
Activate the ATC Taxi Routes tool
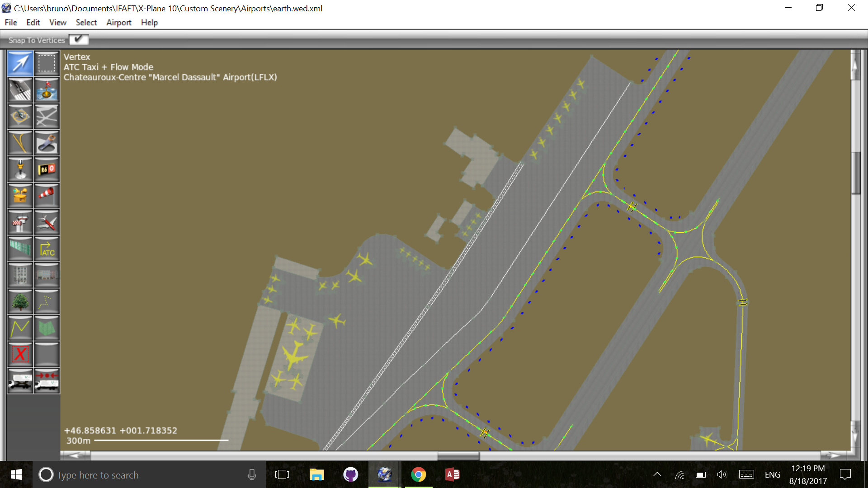47,249
